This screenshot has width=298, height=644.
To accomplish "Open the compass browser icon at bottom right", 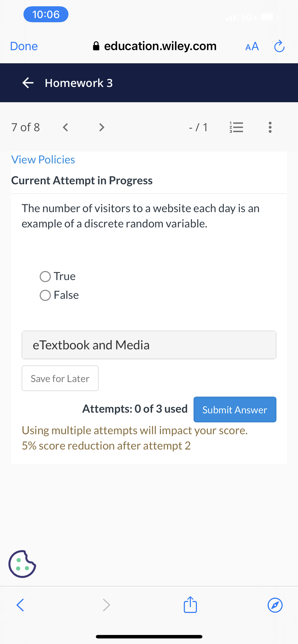I will (275, 605).
